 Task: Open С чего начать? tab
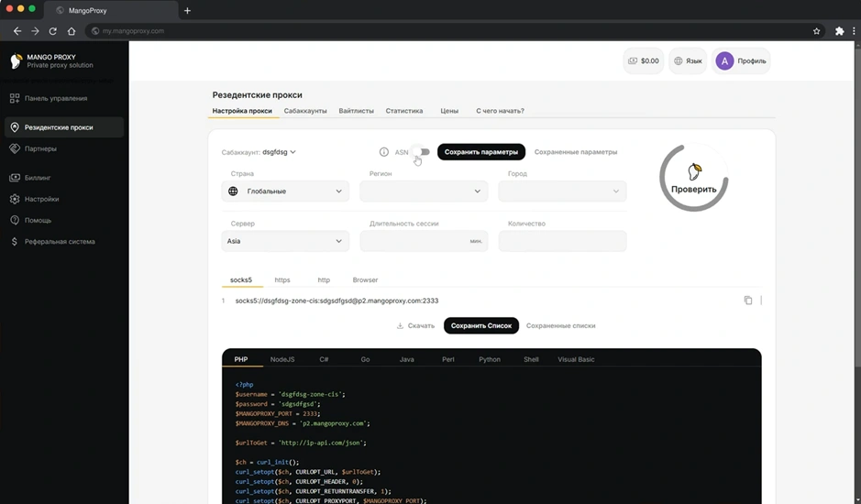[x=501, y=111]
